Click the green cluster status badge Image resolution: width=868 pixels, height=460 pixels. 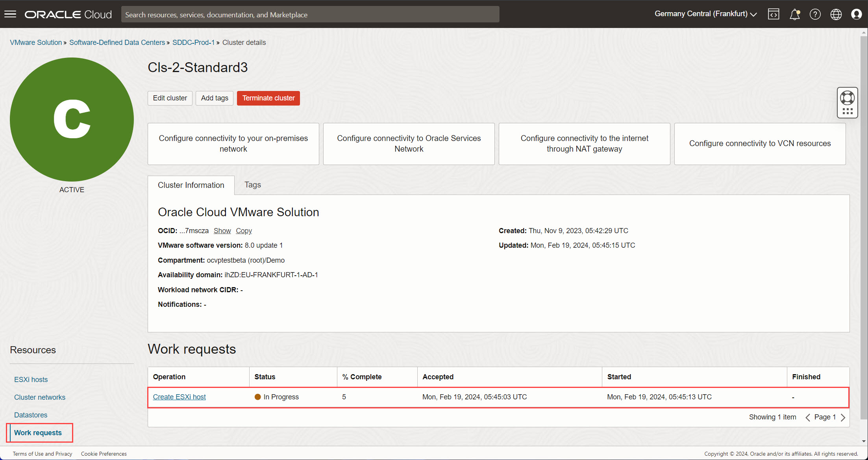[72, 119]
